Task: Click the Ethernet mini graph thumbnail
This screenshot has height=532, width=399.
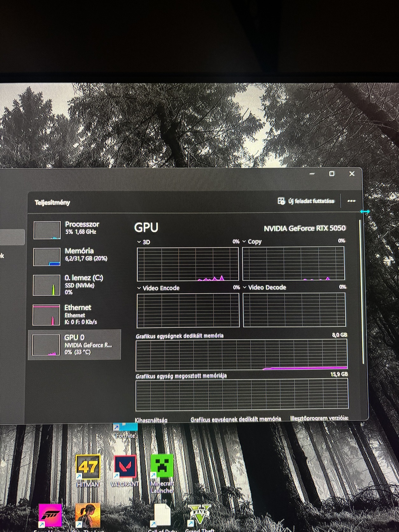Action: (46, 315)
